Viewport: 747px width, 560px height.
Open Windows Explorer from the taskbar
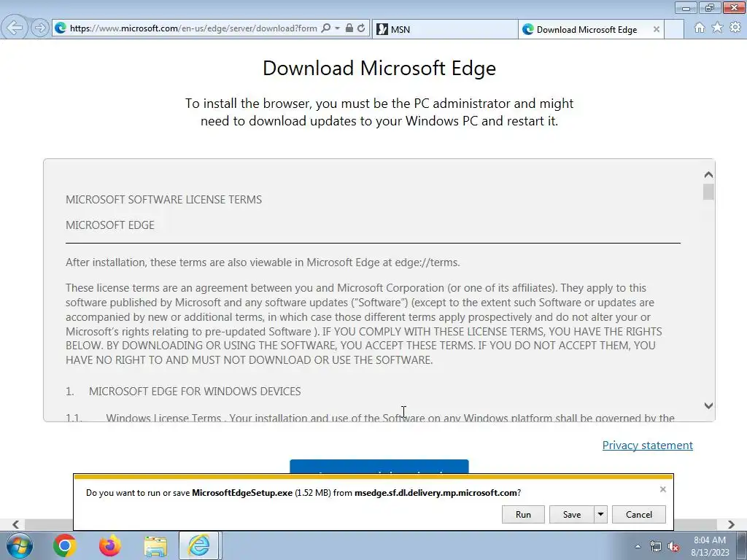[155, 546]
